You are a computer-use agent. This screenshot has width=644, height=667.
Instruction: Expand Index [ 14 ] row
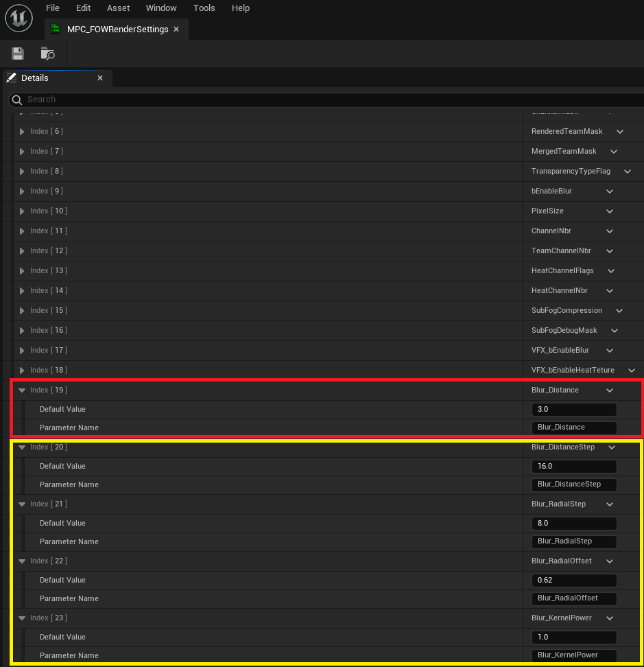[22, 290]
